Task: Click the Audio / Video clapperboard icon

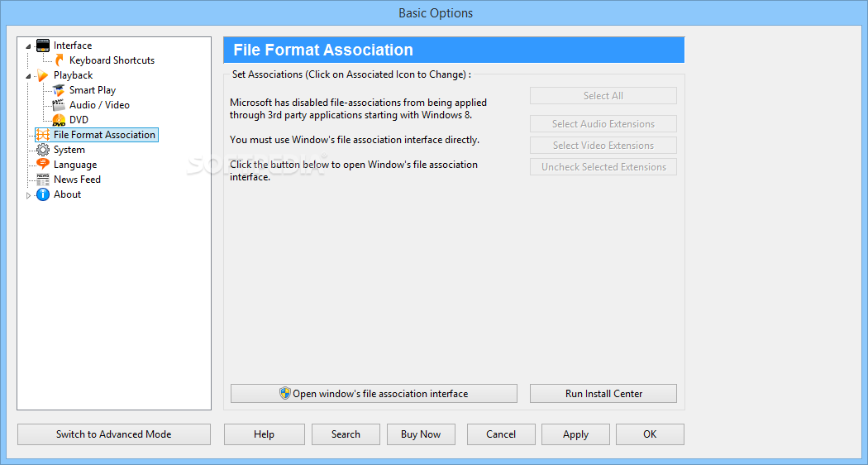Action: tap(59, 105)
